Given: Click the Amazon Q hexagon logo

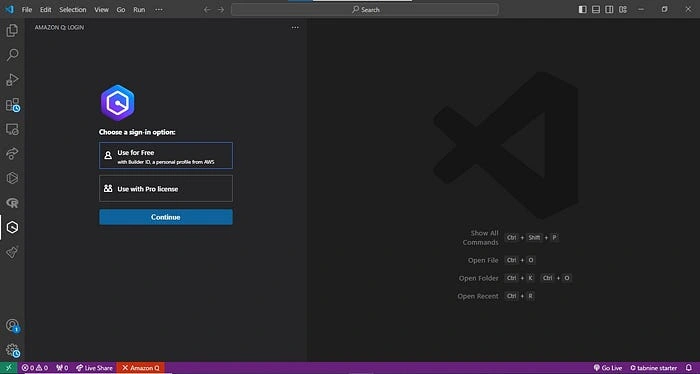Looking at the screenshot, I should (x=117, y=103).
